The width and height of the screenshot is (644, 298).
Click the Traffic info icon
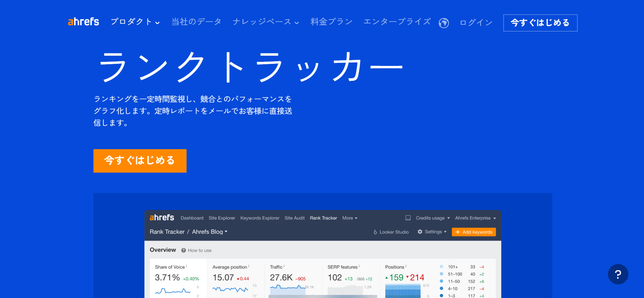click(x=284, y=266)
